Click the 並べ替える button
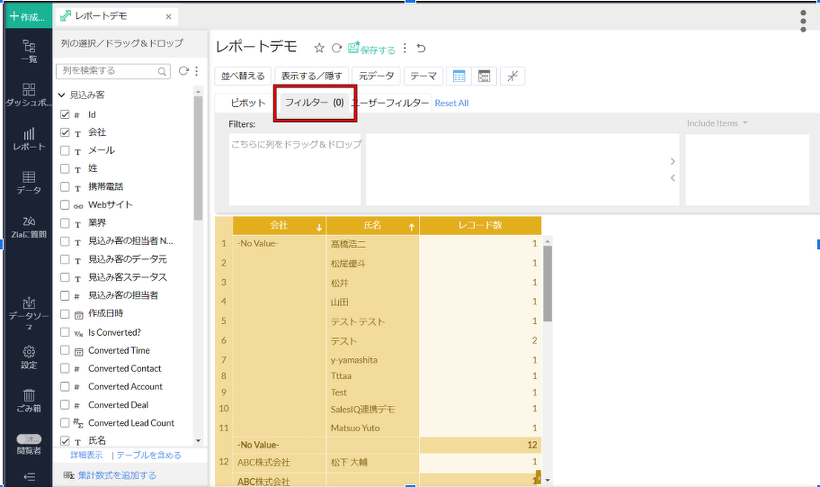This screenshot has width=820, height=487. point(243,76)
